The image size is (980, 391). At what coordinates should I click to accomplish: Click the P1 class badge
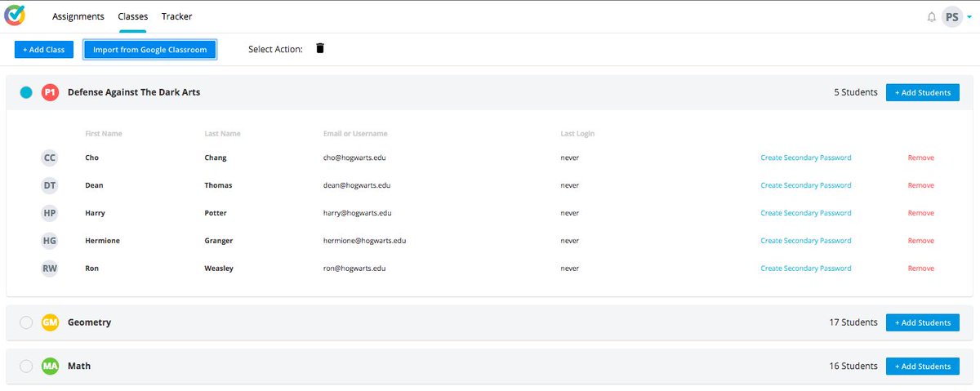click(x=51, y=92)
